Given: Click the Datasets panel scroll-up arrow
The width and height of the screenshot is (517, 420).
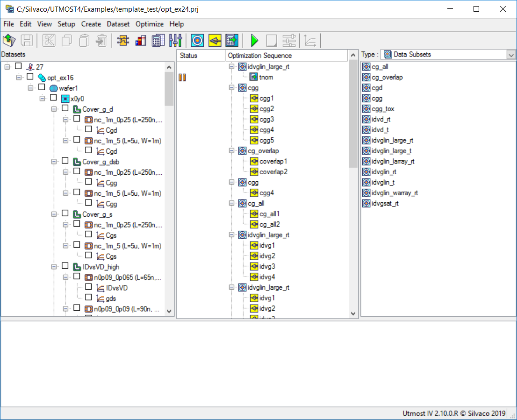Looking at the screenshot, I should pos(169,67).
